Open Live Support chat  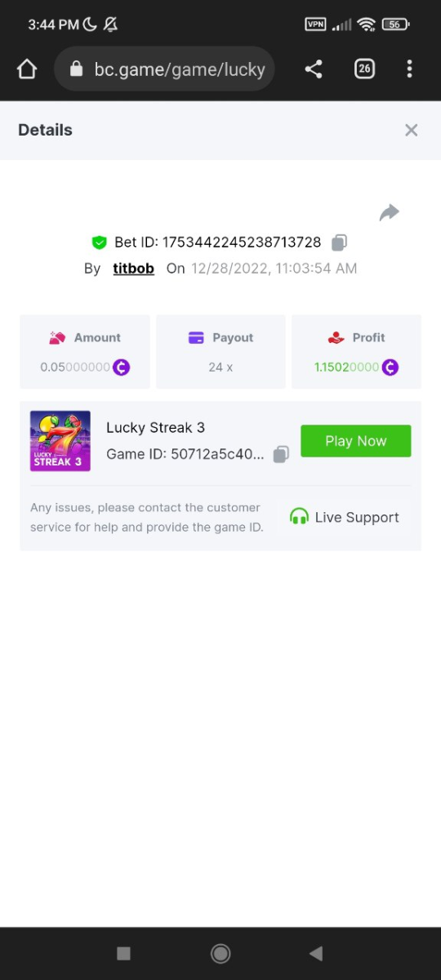tap(345, 518)
